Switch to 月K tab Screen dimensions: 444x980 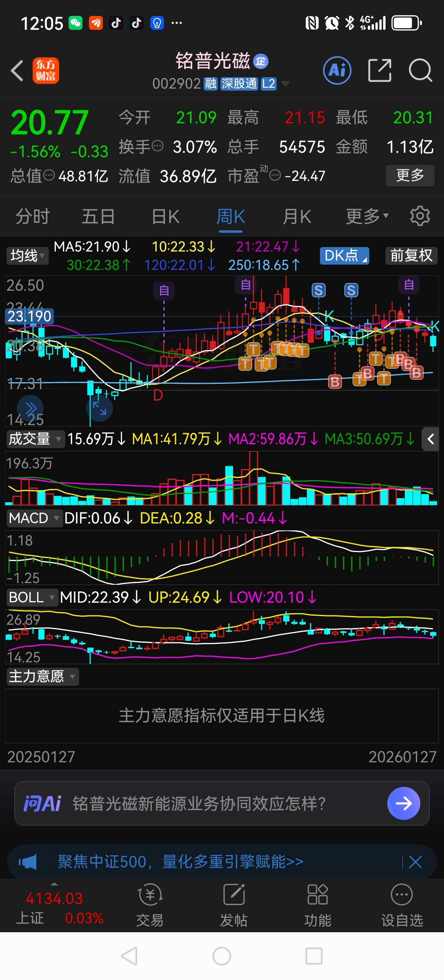point(297,216)
